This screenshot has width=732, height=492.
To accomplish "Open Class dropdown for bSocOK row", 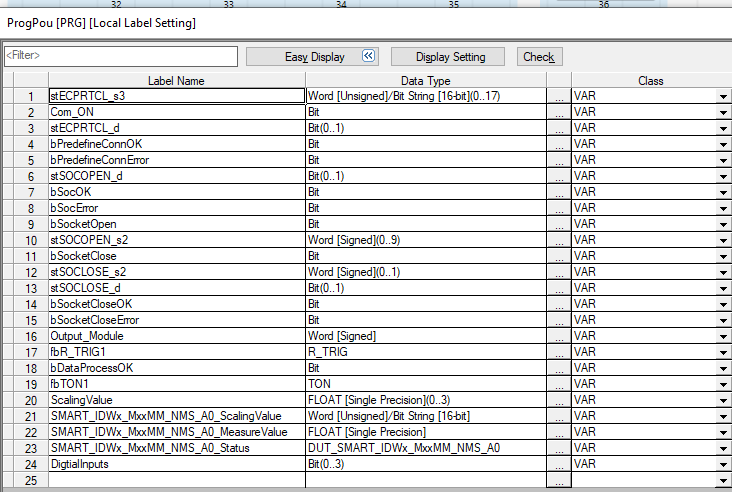I will 723,192.
